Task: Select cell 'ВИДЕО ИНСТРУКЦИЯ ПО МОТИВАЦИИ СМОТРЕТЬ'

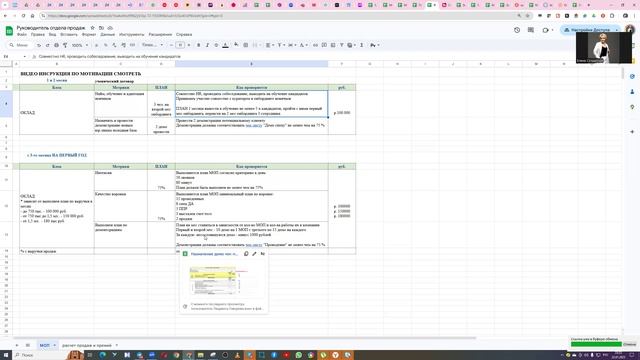Action: click(80, 74)
